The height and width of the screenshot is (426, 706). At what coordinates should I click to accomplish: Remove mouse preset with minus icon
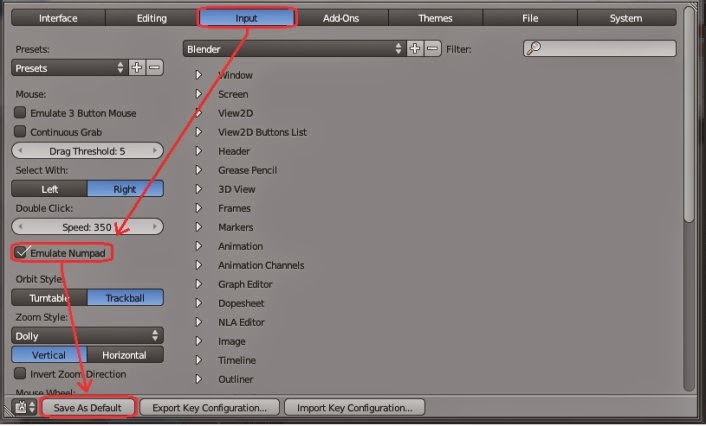(154, 68)
